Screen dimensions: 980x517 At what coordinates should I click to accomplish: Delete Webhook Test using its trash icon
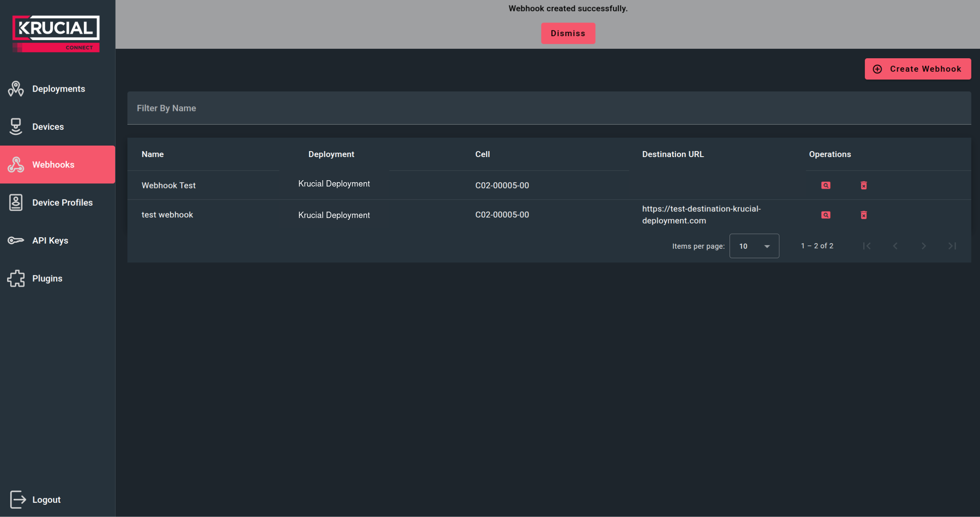[864, 185]
